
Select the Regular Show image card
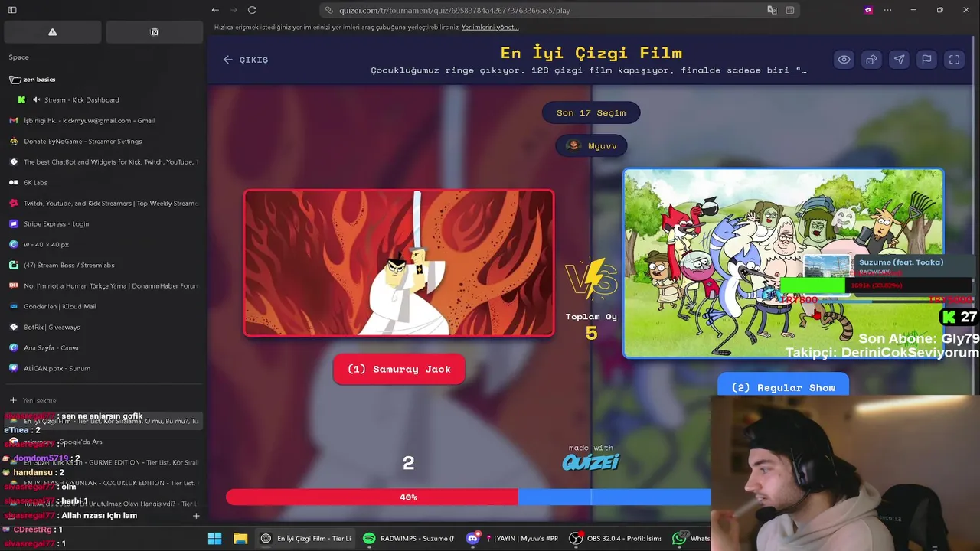point(783,263)
